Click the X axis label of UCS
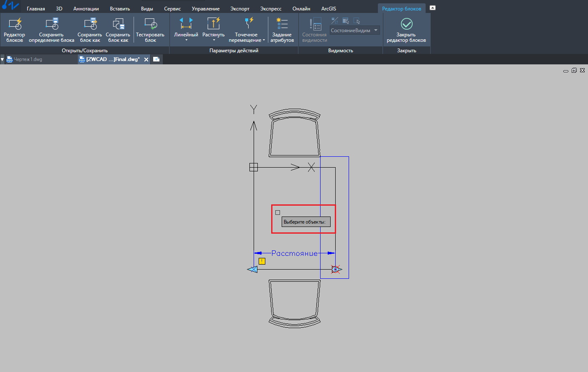588x372 pixels. pos(311,167)
